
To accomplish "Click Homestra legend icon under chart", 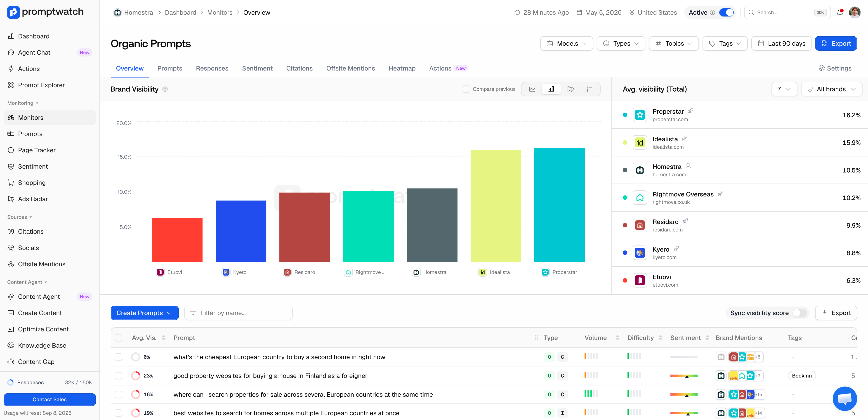I will 416,272.
